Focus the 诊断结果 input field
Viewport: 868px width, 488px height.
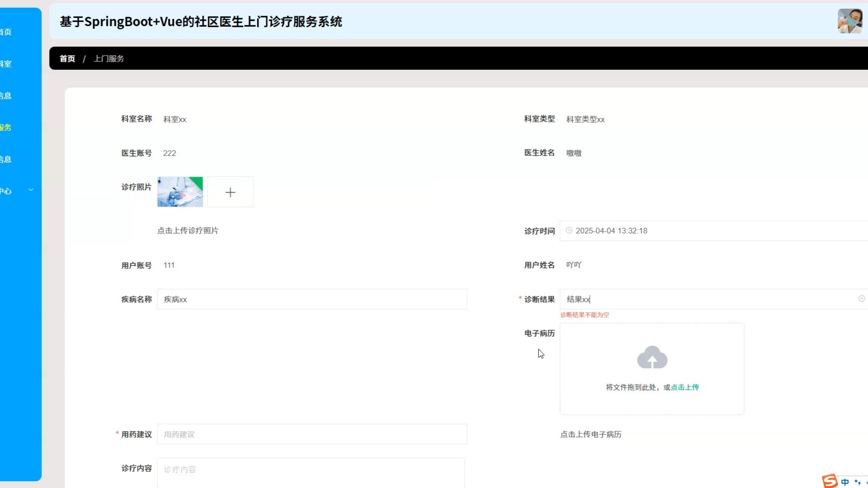[x=714, y=299]
